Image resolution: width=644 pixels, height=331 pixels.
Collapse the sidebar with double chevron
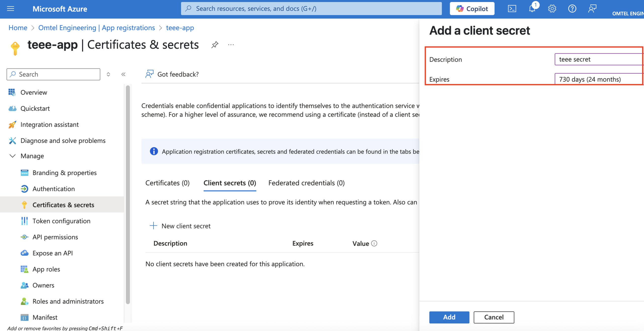click(123, 74)
